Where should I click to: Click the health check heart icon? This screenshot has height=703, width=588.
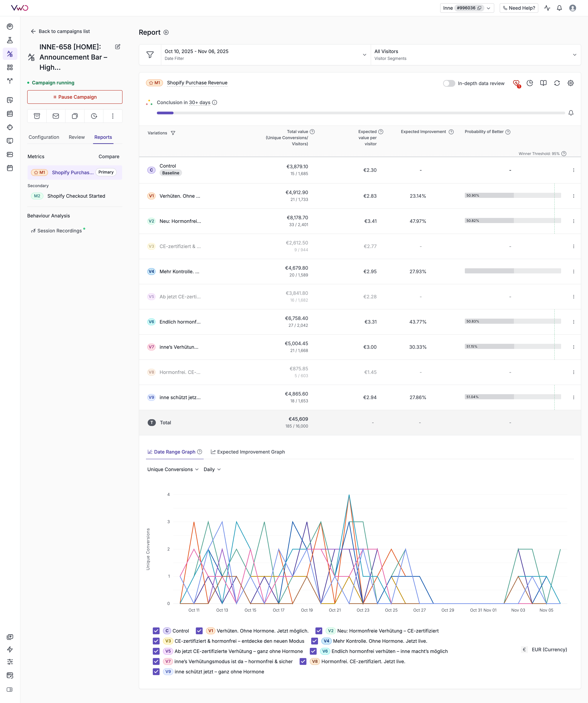pos(516,83)
